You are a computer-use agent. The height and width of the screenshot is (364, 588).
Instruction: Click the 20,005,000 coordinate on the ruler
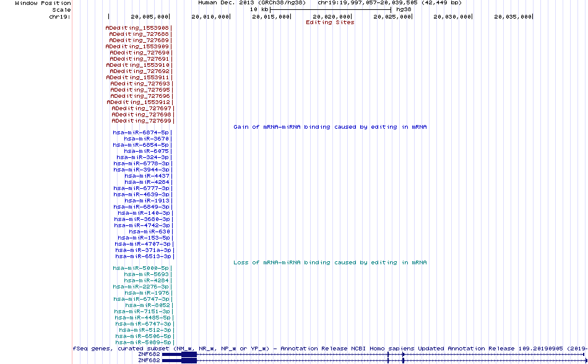tap(150, 17)
